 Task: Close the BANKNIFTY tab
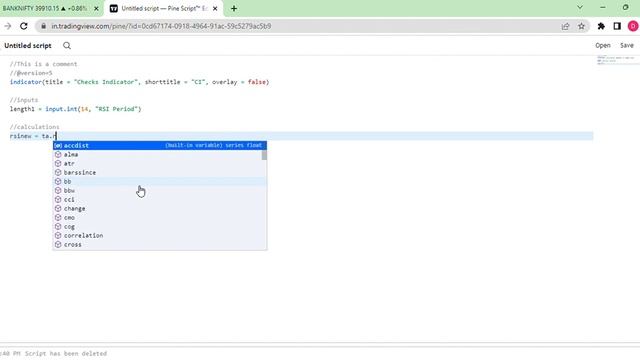(96, 8)
